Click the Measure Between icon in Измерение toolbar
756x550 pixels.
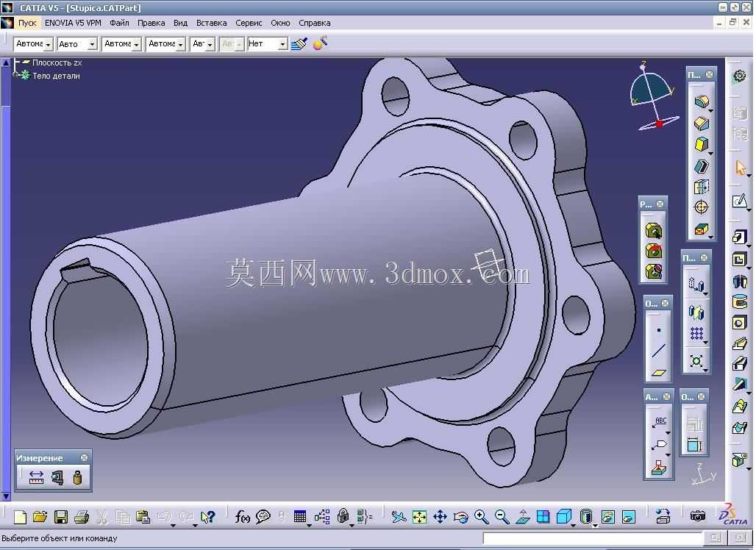tap(36, 478)
